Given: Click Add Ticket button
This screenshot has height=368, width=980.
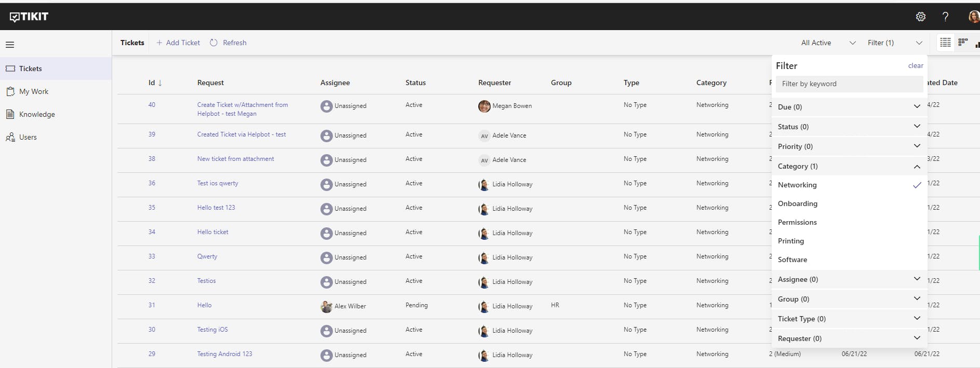Looking at the screenshot, I should (178, 43).
